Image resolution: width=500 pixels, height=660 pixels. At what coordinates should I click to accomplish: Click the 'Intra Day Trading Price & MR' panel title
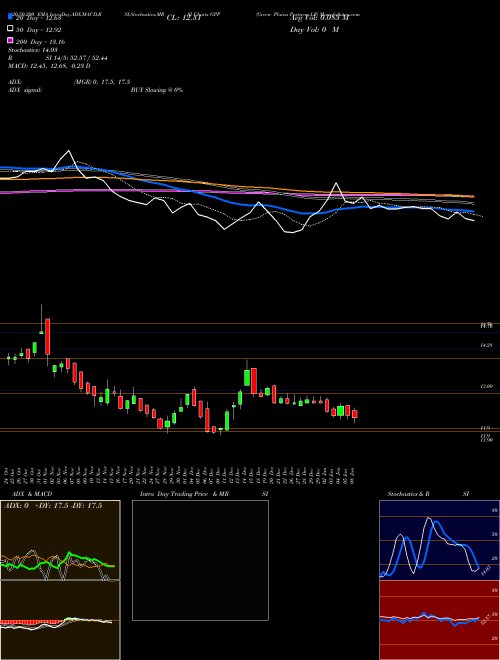pos(184,494)
